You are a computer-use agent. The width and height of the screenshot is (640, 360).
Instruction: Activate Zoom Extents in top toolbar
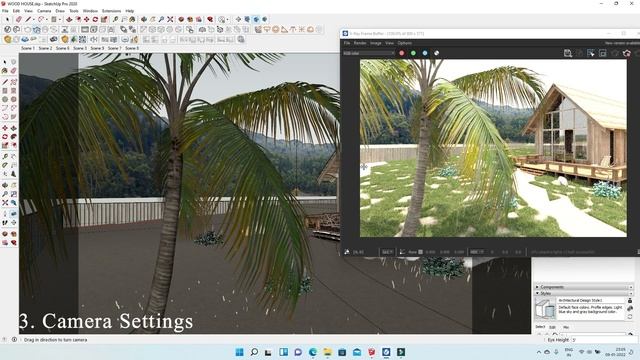170,19
